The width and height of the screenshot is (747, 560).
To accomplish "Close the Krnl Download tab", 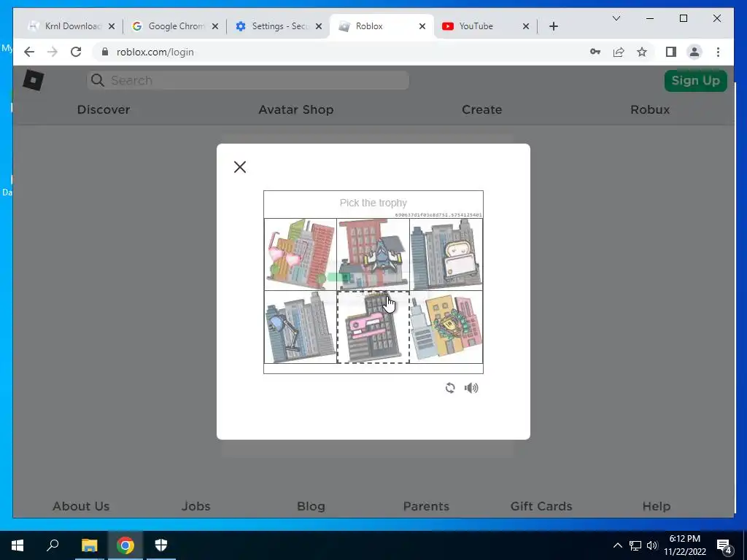I will pos(112,26).
